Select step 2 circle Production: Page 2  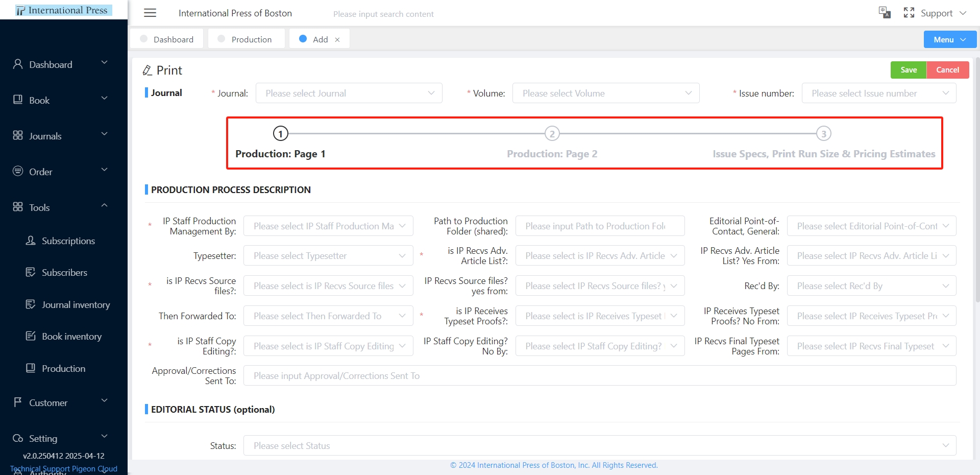click(552, 134)
